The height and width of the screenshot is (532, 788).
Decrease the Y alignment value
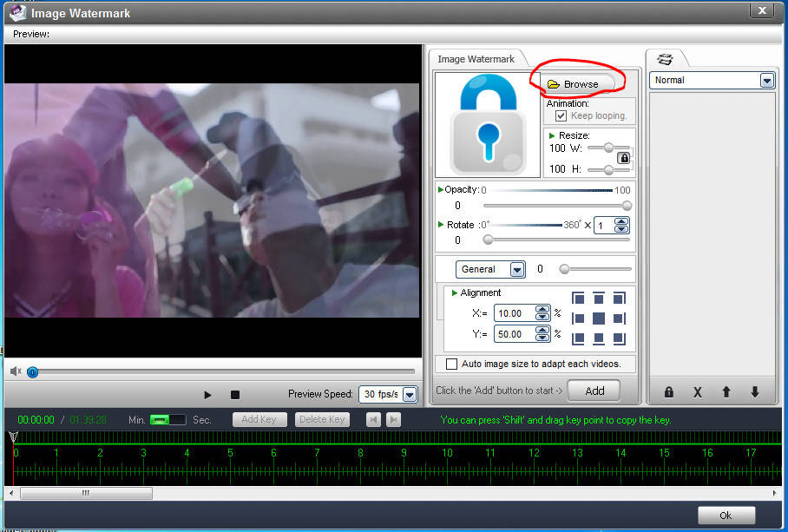click(542, 338)
